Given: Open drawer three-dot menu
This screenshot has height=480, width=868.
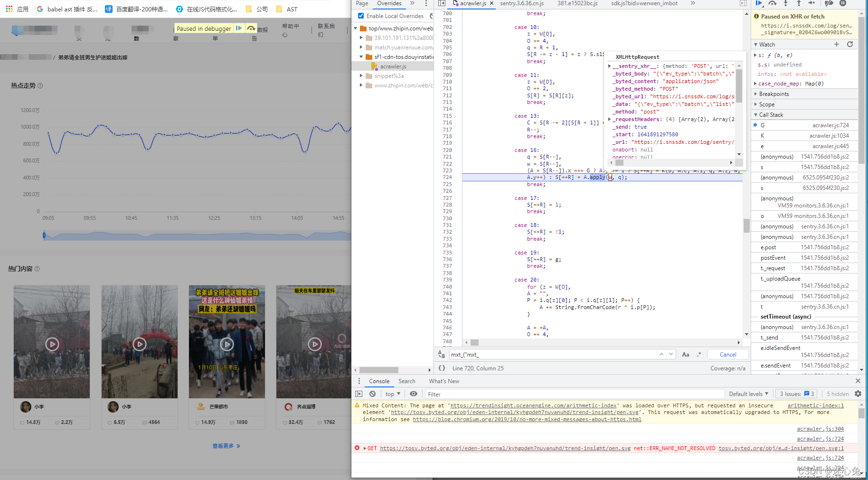Looking at the screenshot, I should [359, 381].
